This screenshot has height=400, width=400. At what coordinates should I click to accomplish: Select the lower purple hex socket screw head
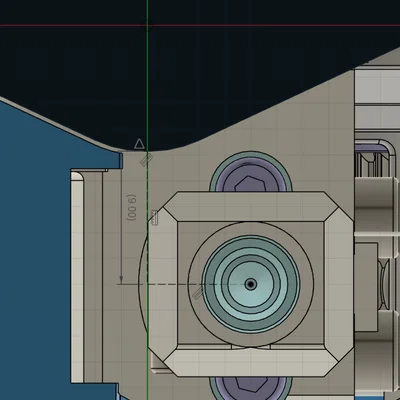pyautogui.click(x=251, y=388)
